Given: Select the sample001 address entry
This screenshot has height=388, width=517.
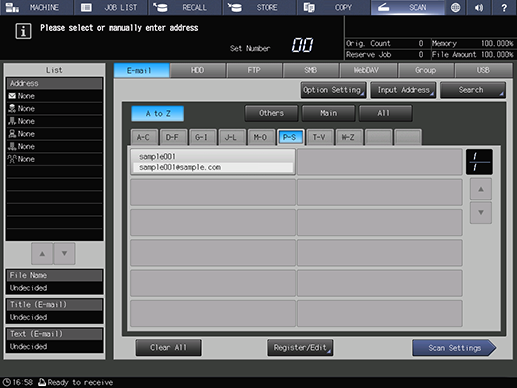Looking at the screenshot, I should coord(213,162).
